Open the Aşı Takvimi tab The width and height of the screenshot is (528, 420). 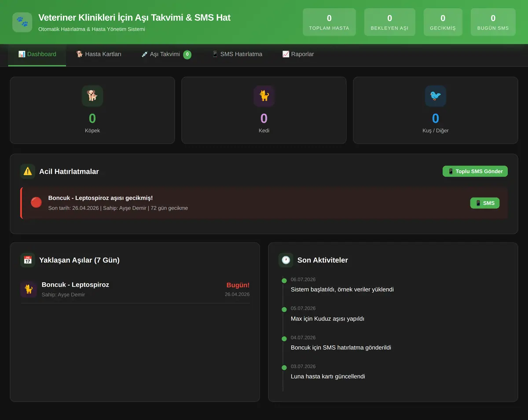click(166, 55)
